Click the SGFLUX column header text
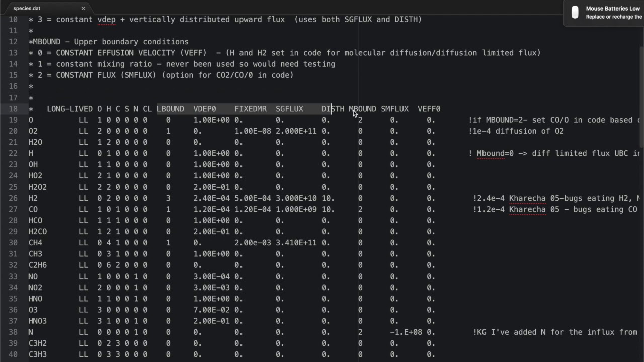644x362 pixels. (x=289, y=109)
